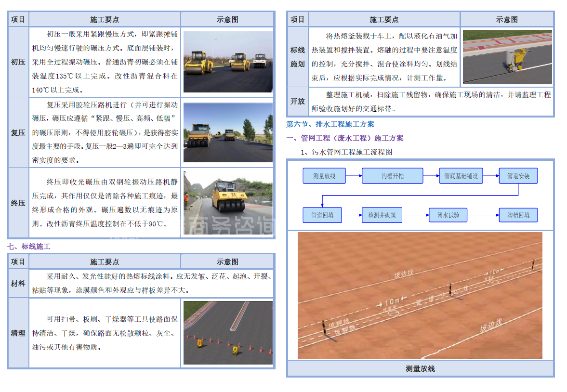
Task: Click the large orange survey layout image
Action: (420, 295)
